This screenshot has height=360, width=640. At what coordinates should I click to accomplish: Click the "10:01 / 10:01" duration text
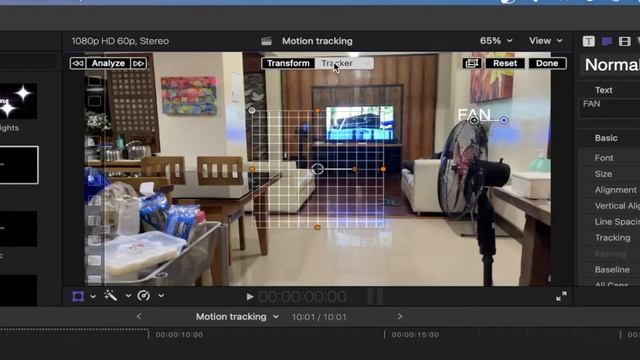(x=319, y=317)
